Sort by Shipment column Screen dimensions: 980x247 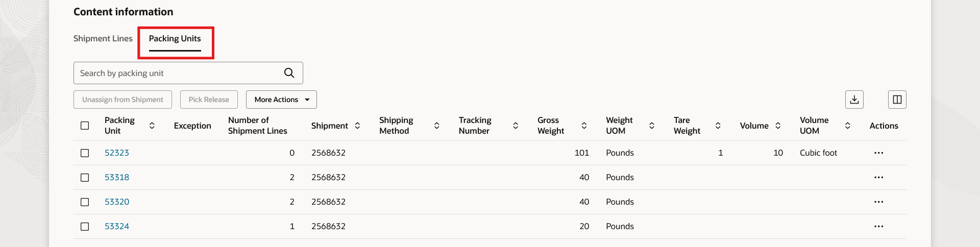357,126
